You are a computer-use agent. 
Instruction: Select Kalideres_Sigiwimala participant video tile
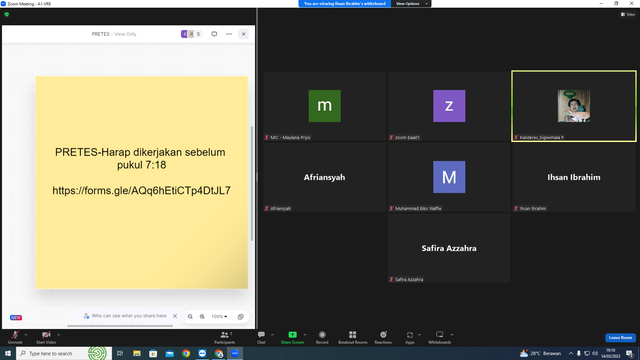(x=573, y=106)
